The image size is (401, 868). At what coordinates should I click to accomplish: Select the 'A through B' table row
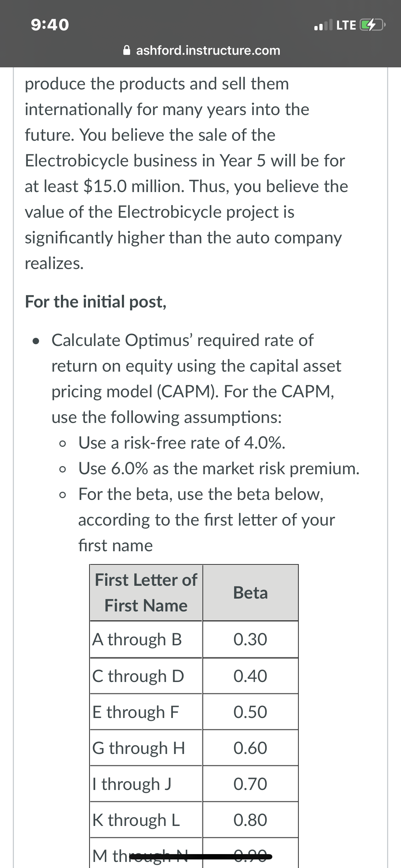click(x=194, y=639)
